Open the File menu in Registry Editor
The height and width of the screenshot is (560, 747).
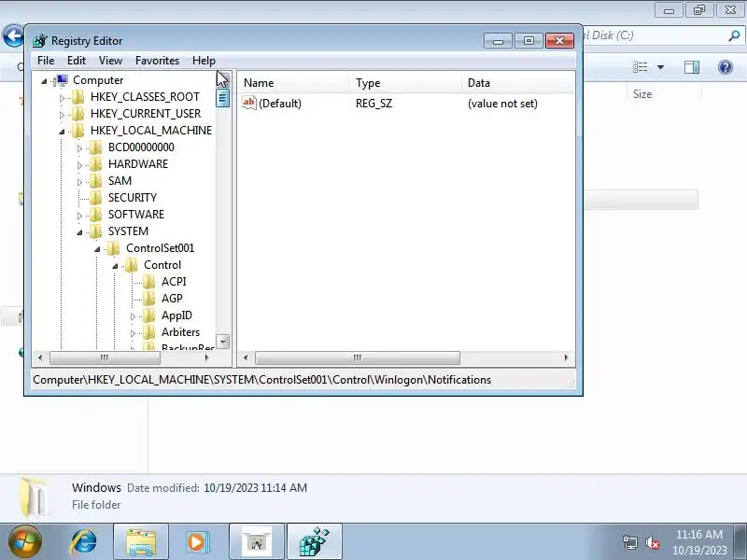pyautogui.click(x=46, y=61)
